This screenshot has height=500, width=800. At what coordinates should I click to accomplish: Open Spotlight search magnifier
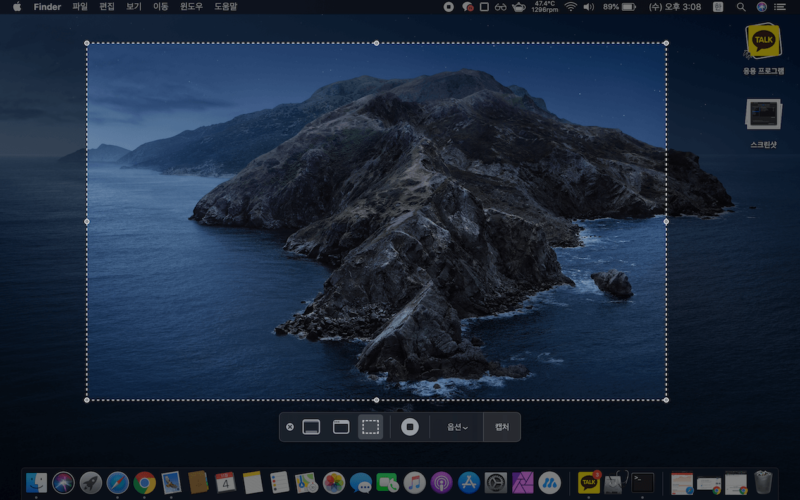pos(741,7)
